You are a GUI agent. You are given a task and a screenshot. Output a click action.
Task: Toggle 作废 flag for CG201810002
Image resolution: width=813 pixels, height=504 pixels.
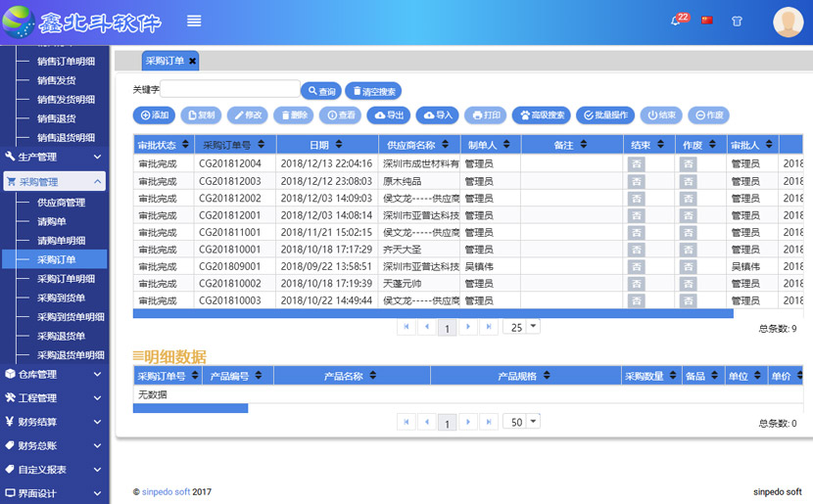(x=688, y=284)
